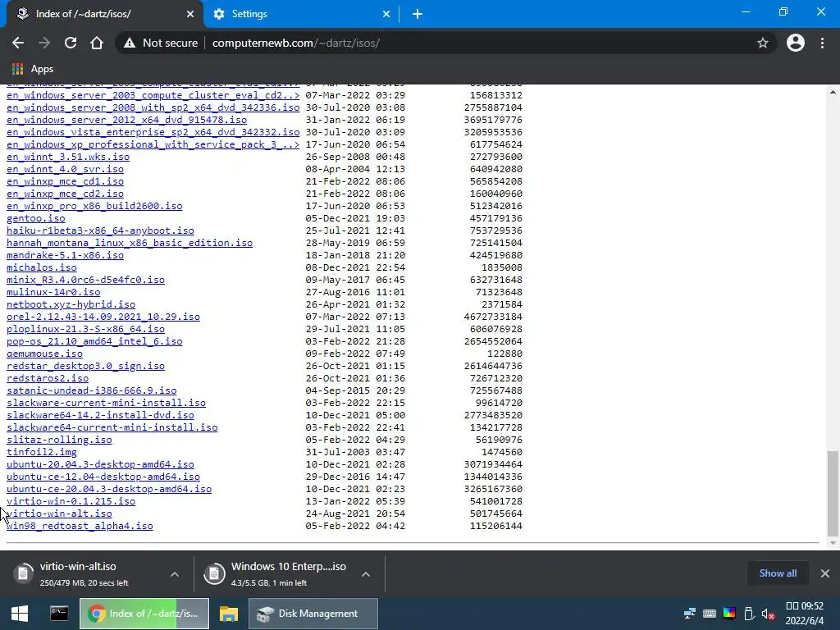Go back to previous page

click(18, 43)
